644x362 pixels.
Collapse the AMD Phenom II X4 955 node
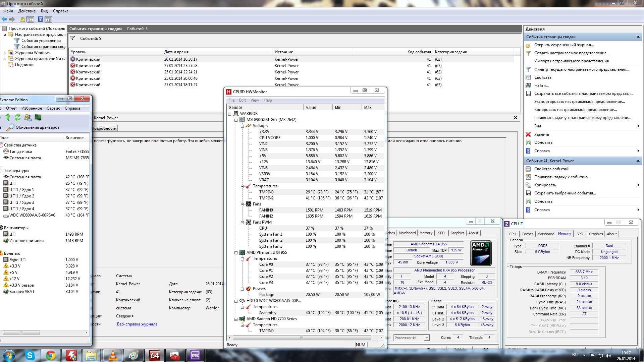coord(236,253)
